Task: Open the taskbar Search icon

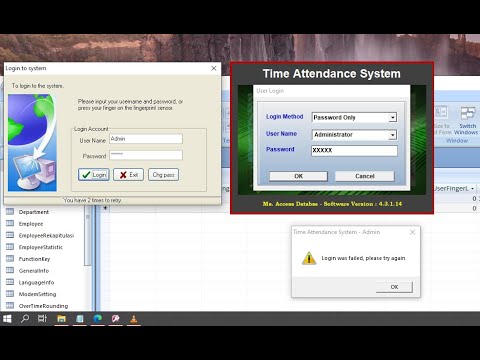Action: 25,319
